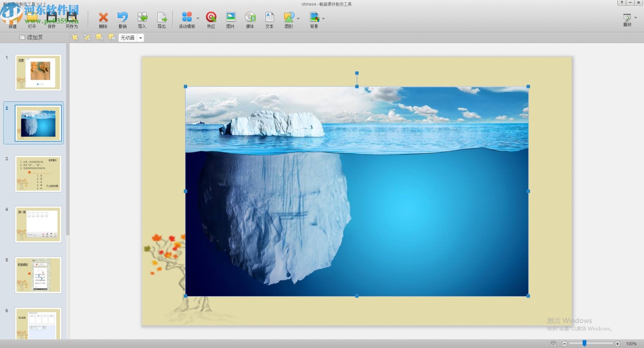Choose Save As (另存为) icon
644x348 pixels.
[72, 19]
